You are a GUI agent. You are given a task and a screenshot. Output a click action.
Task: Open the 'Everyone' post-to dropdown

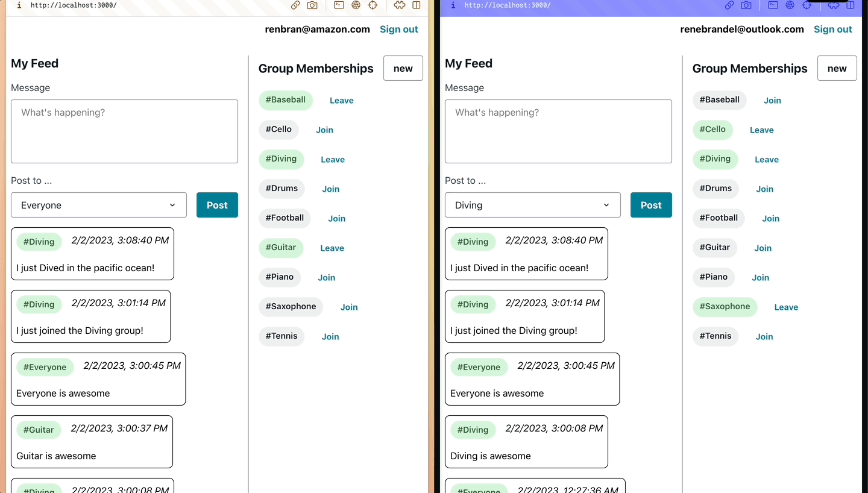coord(98,205)
